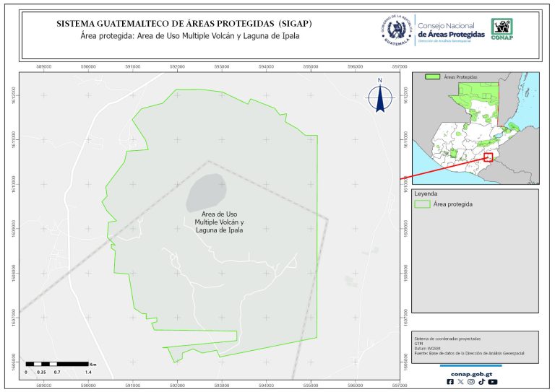This screenshot has height=392, width=555.
Task: Click the Gobierno de Guatemala seal
Action: click(x=395, y=30)
